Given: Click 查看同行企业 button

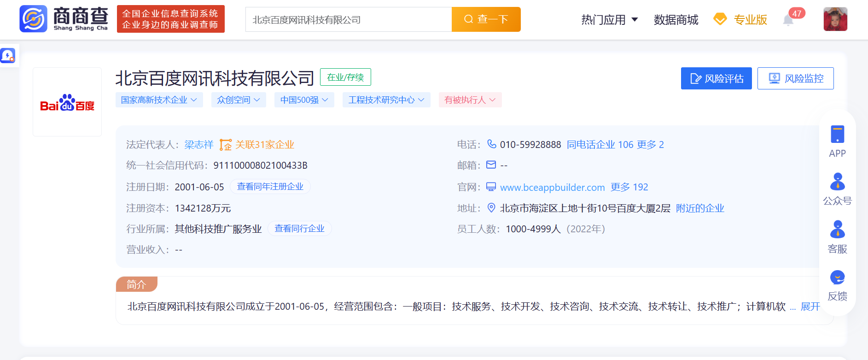Looking at the screenshot, I should click(x=300, y=229).
